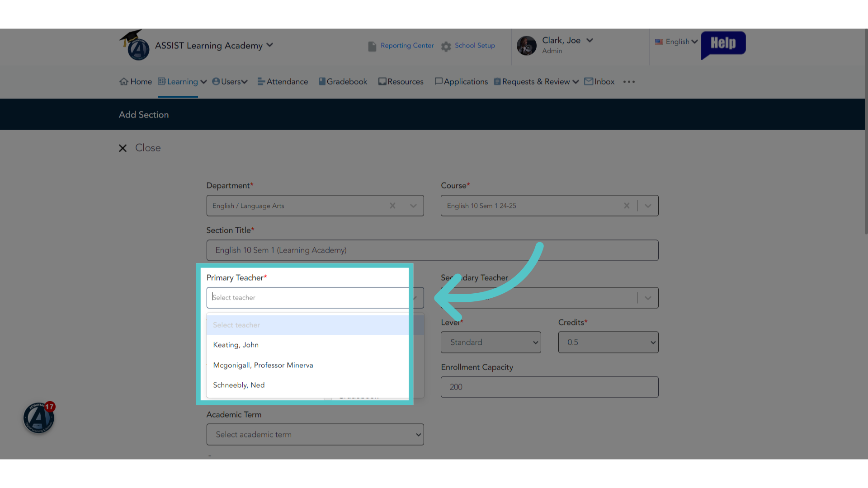
Task: Open the Users menu
Action: point(230,82)
